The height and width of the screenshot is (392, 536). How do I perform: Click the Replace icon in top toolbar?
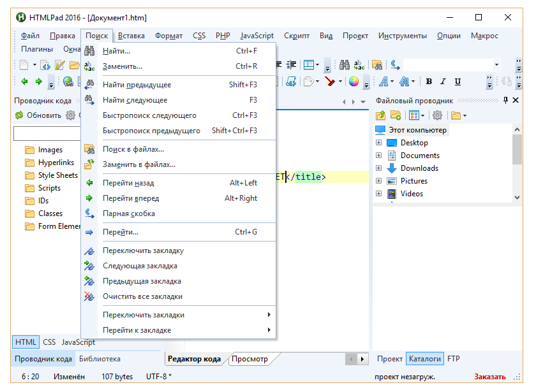(359, 64)
